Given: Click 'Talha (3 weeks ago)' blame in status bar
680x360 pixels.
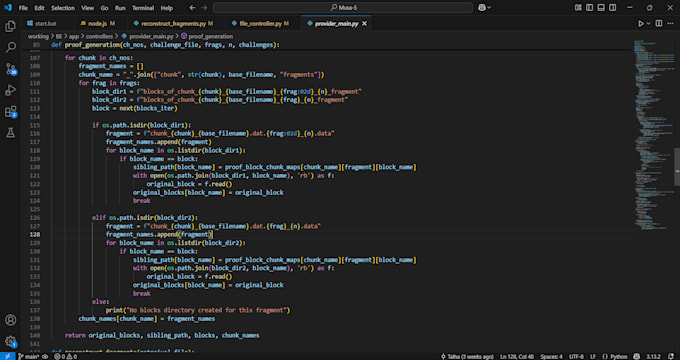Looking at the screenshot, I should point(467,357).
